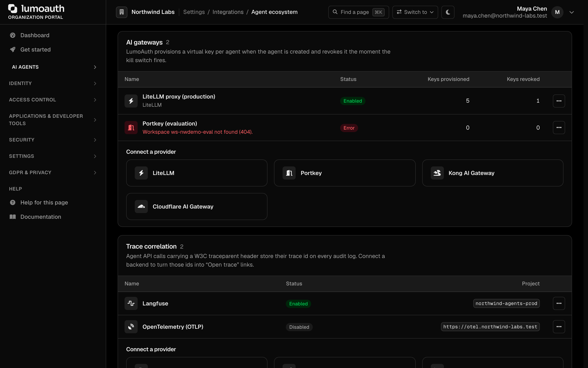Click the Get started rocket icon
Screen dimensions: 588x368
[13, 49]
